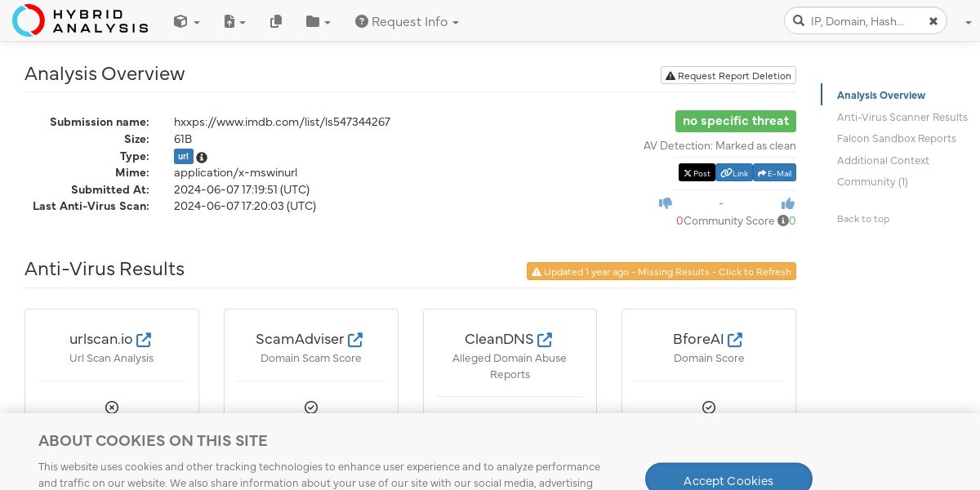Open the Hybrid Analysis logo homepage
Image resolution: width=980 pixels, height=490 pixels.
(x=80, y=20)
